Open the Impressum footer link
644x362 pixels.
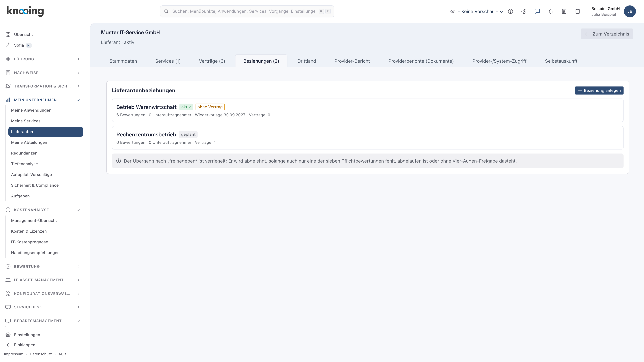tap(13, 354)
